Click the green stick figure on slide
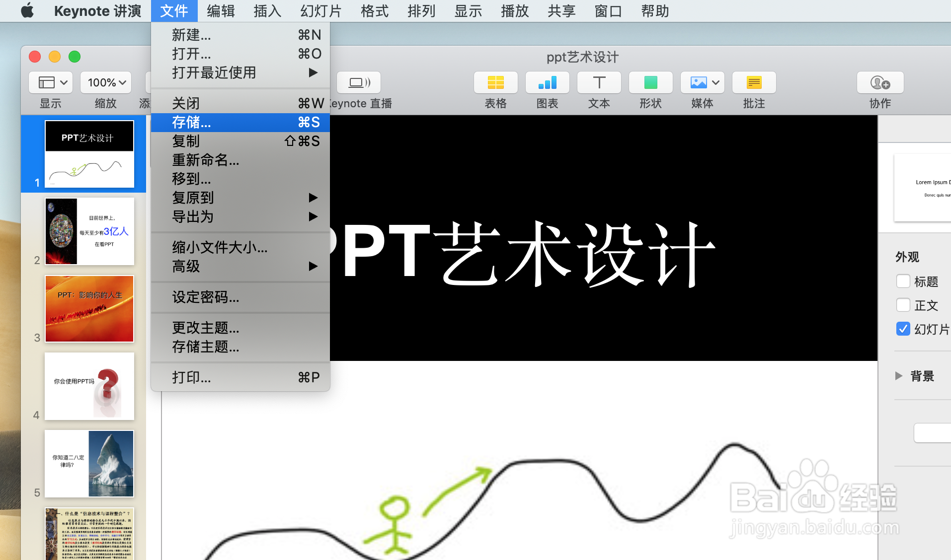Image resolution: width=951 pixels, height=560 pixels. point(395,525)
